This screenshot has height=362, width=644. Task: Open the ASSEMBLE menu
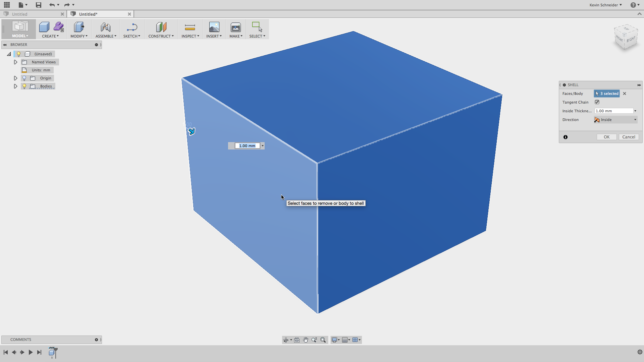pyautogui.click(x=106, y=36)
